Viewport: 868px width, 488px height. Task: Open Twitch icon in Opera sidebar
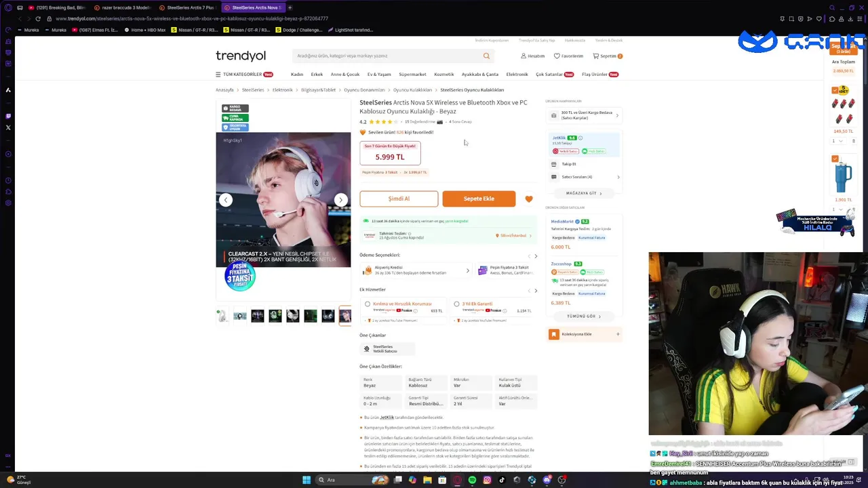point(8,116)
